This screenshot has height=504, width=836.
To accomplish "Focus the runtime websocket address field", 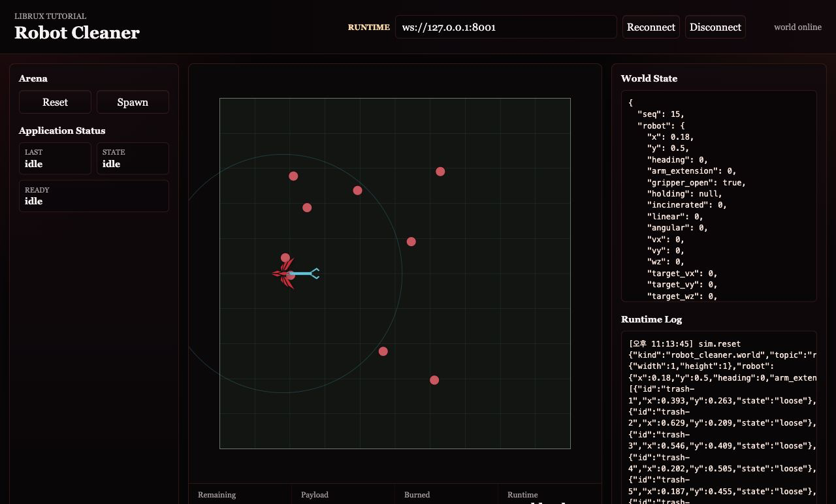I will (x=506, y=27).
